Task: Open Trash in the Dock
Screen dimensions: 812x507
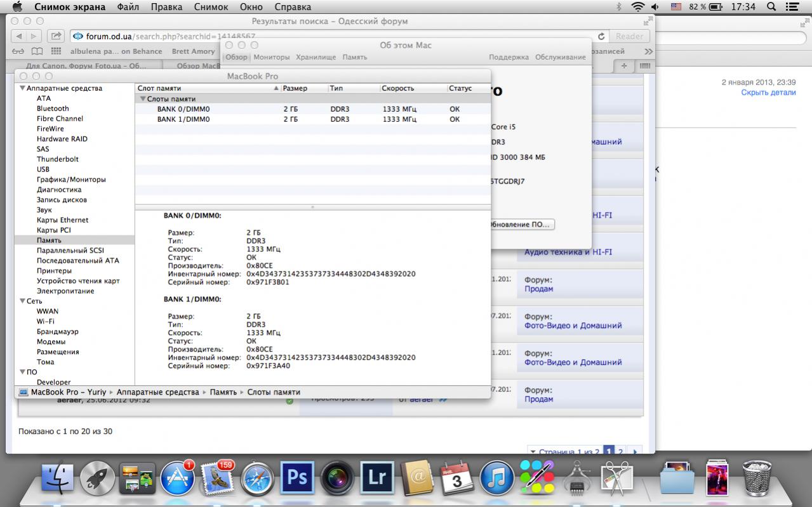Action: 757,477
